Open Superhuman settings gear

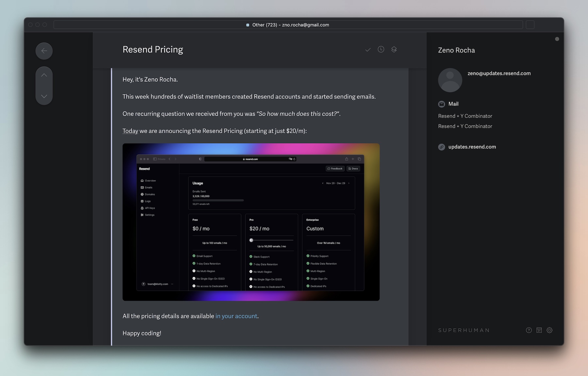pos(549,330)
